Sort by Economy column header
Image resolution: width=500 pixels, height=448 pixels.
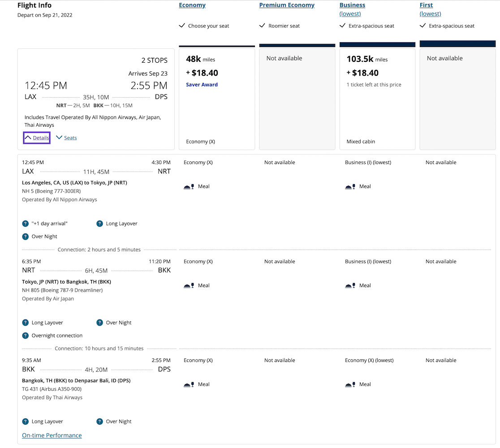pyautogui.click(x=192, y=5)
